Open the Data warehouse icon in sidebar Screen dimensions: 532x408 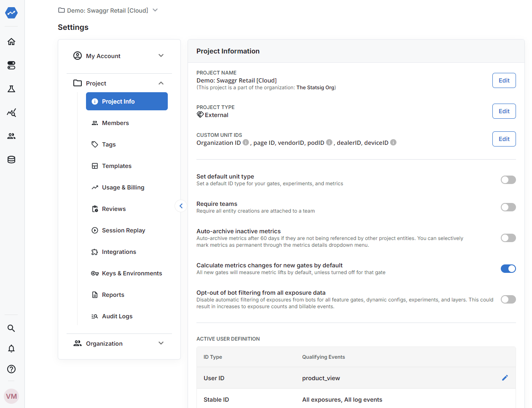[11, 160]
